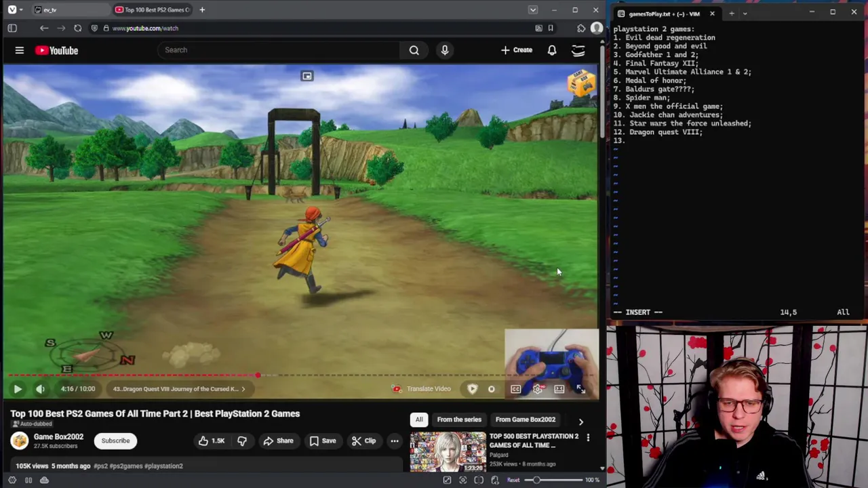
Task: Toggle closed captions
Action: (x=516, y=389)
